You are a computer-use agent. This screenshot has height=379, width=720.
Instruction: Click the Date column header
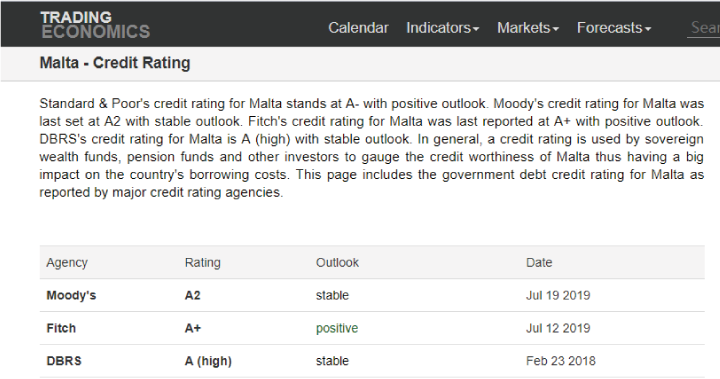[x=539, y=263]
